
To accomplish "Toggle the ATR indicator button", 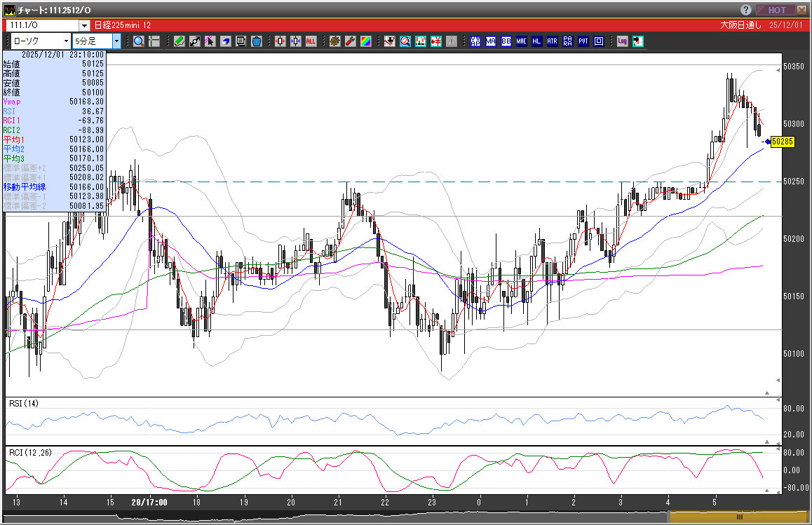I will (552, 41).
